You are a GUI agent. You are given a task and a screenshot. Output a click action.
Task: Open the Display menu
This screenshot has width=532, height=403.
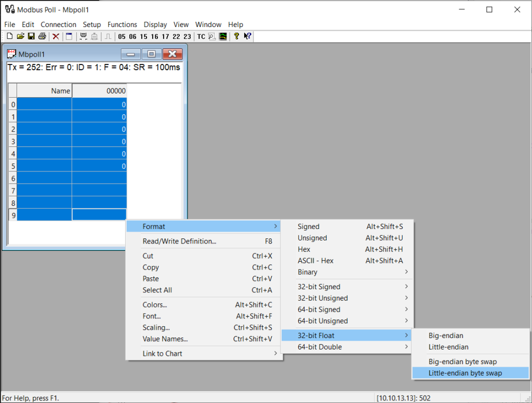tap(155, 24)
